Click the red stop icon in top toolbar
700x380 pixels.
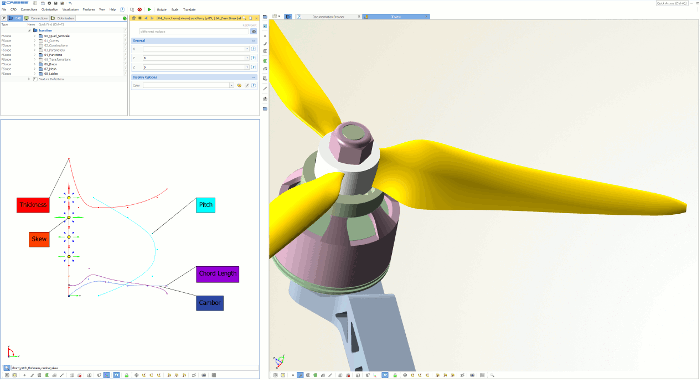[x=140, y=9]
